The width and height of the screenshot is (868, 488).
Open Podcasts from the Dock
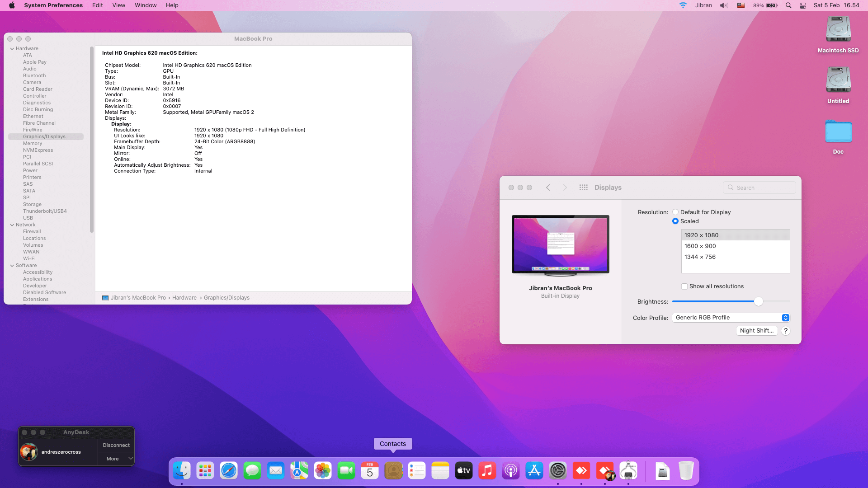(x=511, y=470)
